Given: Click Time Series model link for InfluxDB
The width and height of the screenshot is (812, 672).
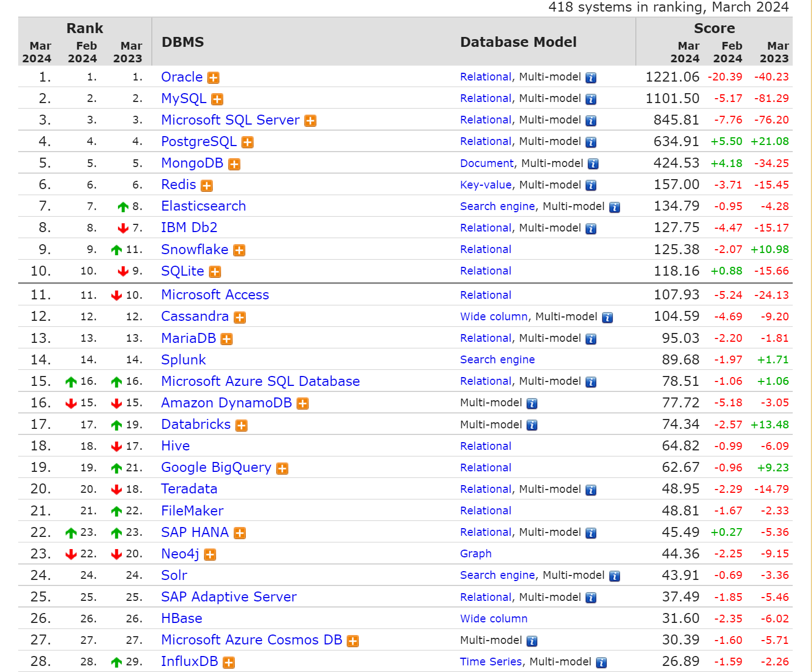Looking at the screenshot, I should [491, 662].
